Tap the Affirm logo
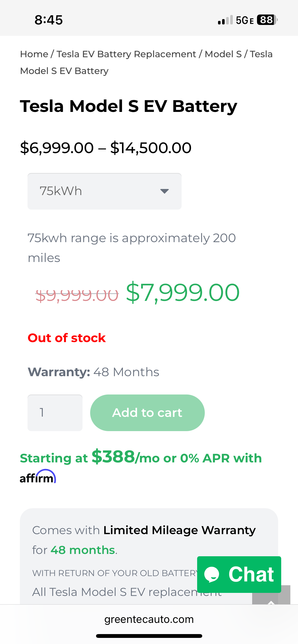298x644 pixels. [38, 477]
